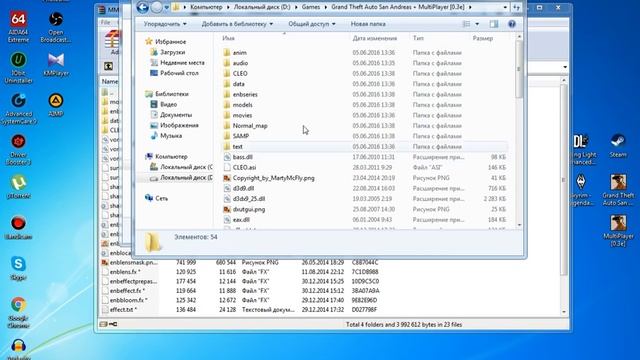Open recent pages dropdown beside forward arrow
The width and height of the screenshot is (640, 360).
167,7
